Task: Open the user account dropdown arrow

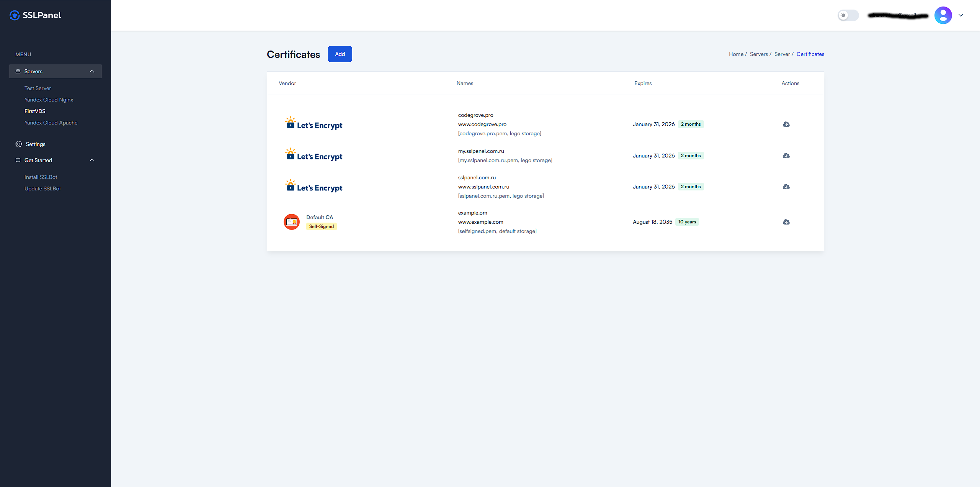Action: click(x=961, y=15)
